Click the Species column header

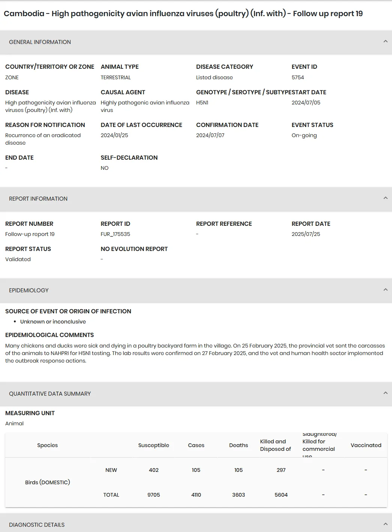coord(47,445)
